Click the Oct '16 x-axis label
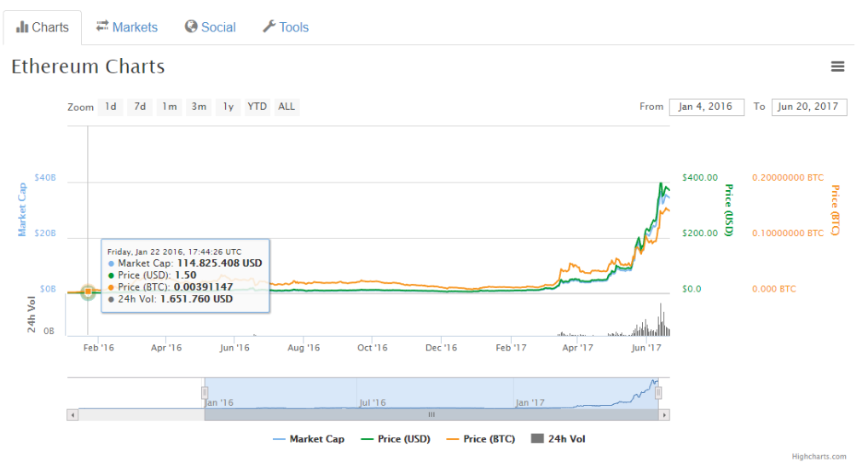The height and width of the screenshot is (468, 868). coord(372,348)
